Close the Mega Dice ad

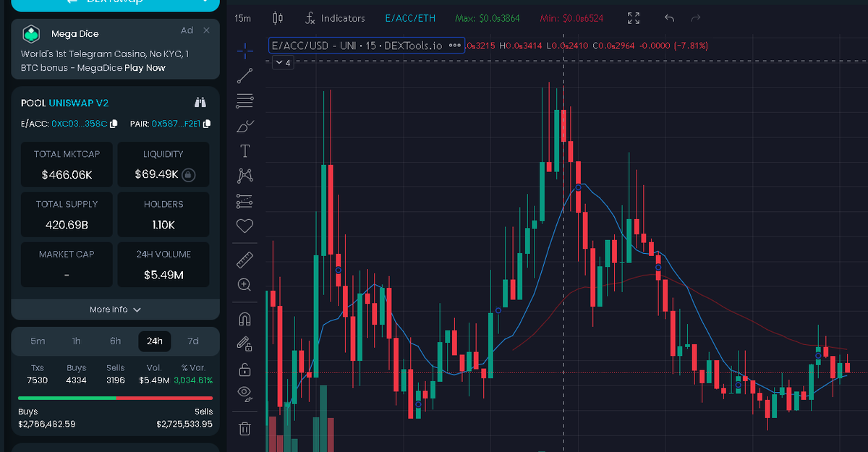(x=206, y=30)
